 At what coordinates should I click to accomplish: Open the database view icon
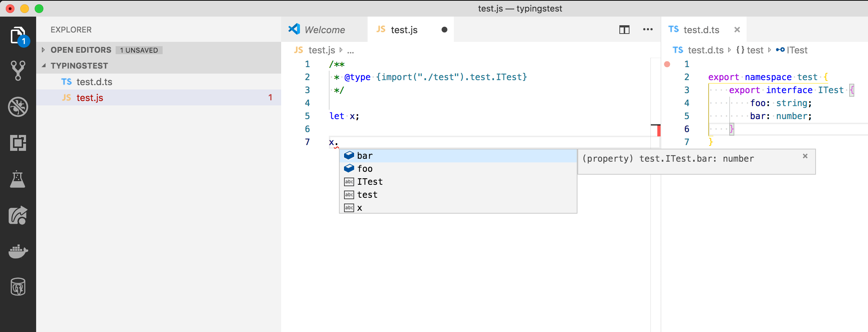coord(18,287)
